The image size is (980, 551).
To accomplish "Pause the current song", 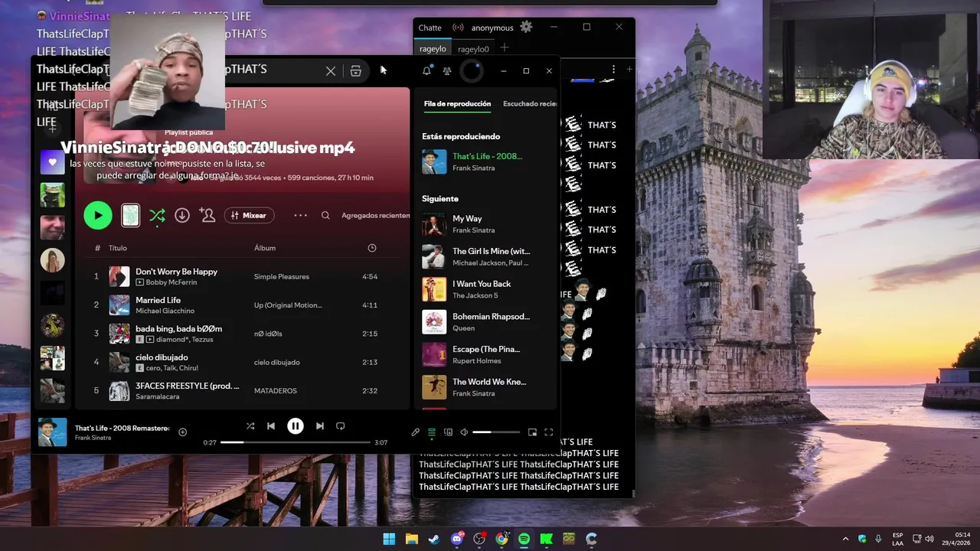I will click(x=296, y=426).
